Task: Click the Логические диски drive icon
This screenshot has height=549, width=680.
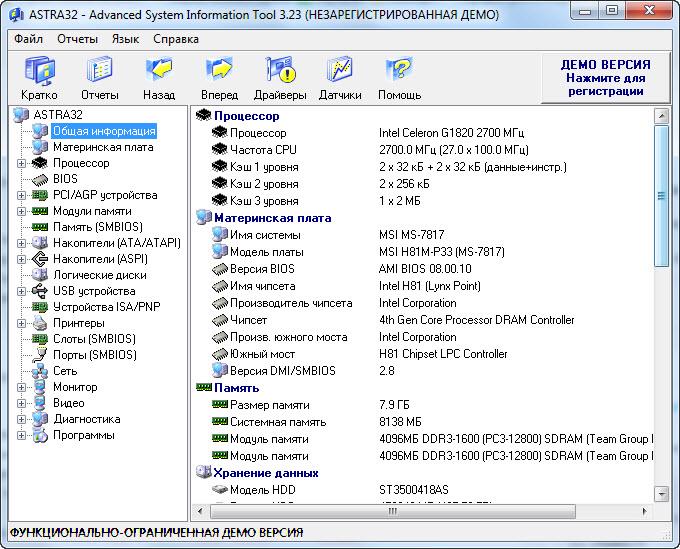Action: [x=39, y=275]
